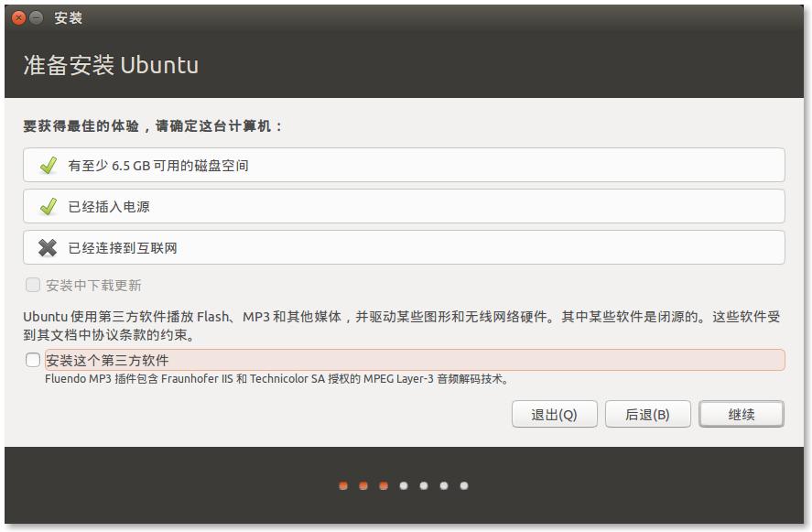812x532 pixels.
Task: Close the installer with the red button
Action: [18, 17]
